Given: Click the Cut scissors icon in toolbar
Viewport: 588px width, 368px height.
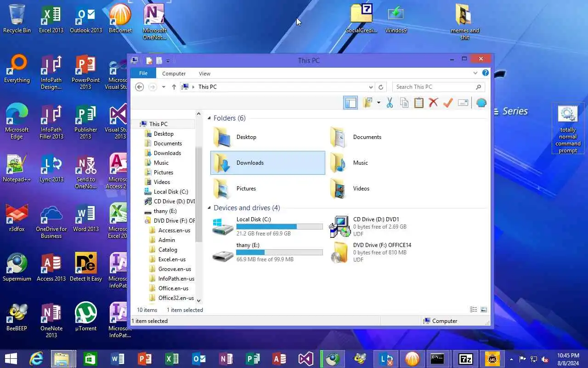Looking at the screenshot, I should point(390,103).
